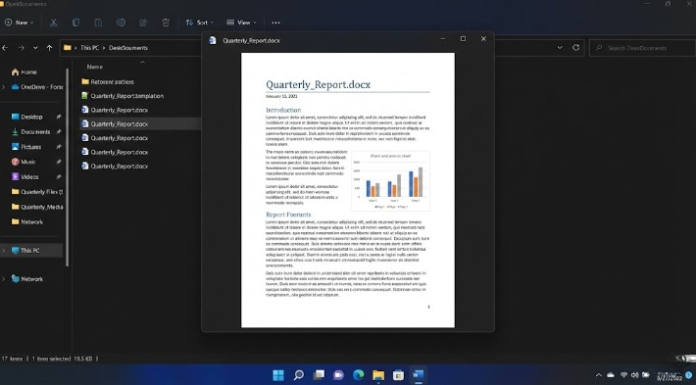Unpin Music using its pin icon
The image size is (696, 385).
[x=59, y=162]
